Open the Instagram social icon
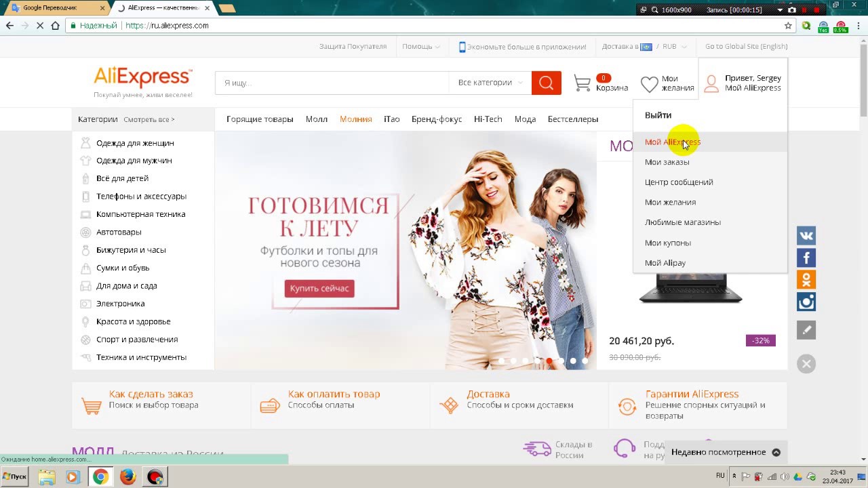Image resolution: width=868 pixels, height=488 pixels. [806, 302]
